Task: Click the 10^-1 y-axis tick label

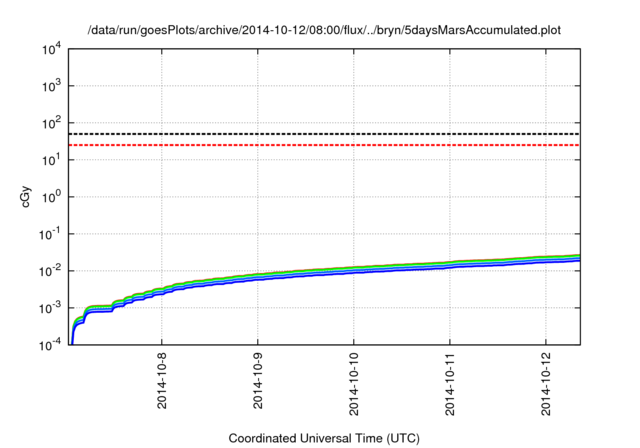Action: coord(50,234)
